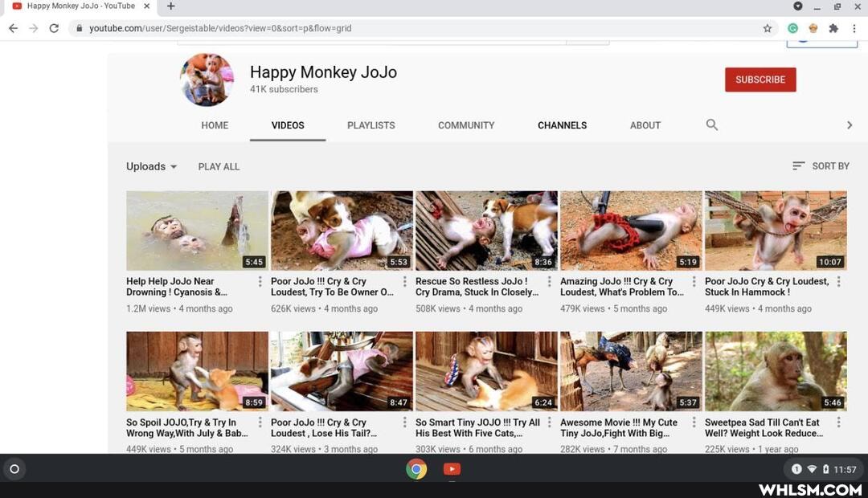Image resolution: width=868 pixels, height=498 pixels.
Task: Open options for Sweetpea Sad video
Action: coord(838,422)
